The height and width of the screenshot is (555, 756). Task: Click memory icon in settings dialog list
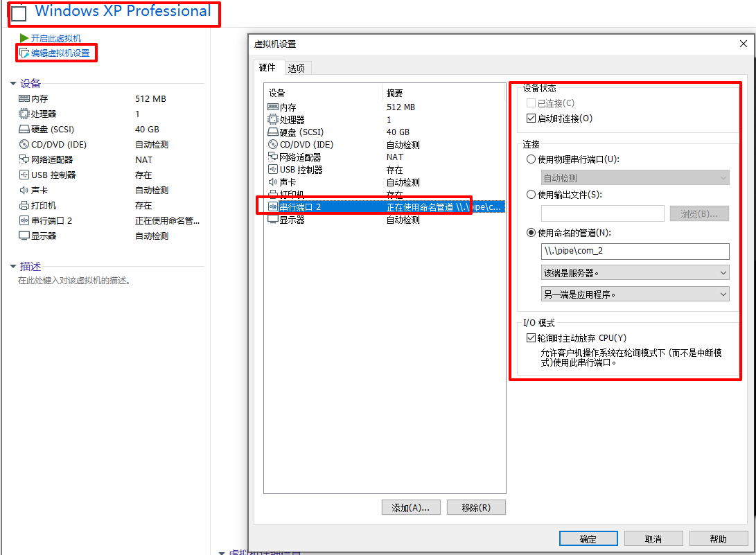pyautogui.click(x=273, y=107)
